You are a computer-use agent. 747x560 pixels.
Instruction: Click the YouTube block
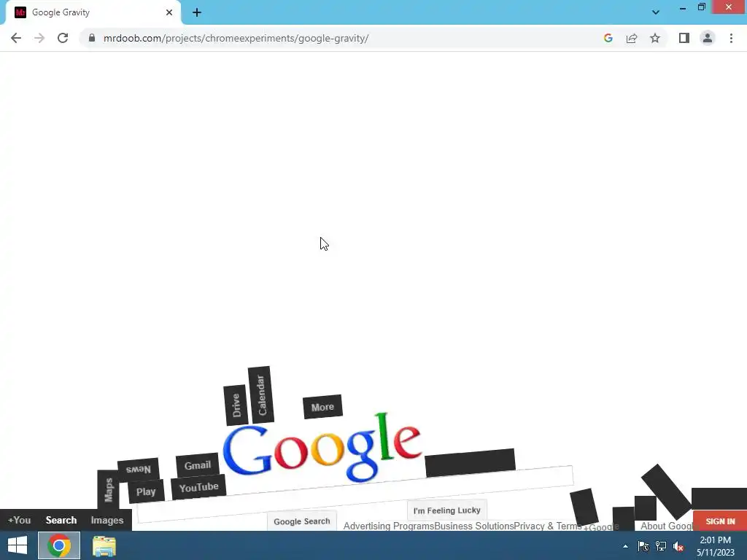[198, 488]
